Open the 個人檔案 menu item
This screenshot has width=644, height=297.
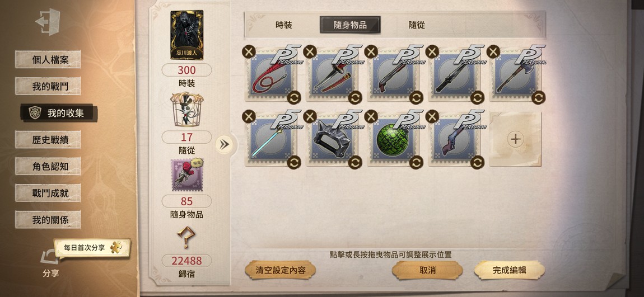pyautogui.click(x=48, y=59)
